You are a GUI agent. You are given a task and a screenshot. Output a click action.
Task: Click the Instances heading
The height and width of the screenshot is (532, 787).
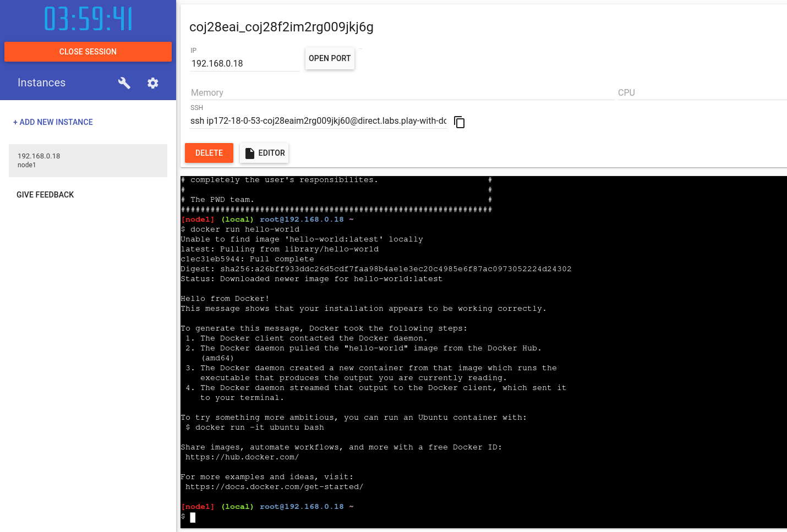pos(41,83)
